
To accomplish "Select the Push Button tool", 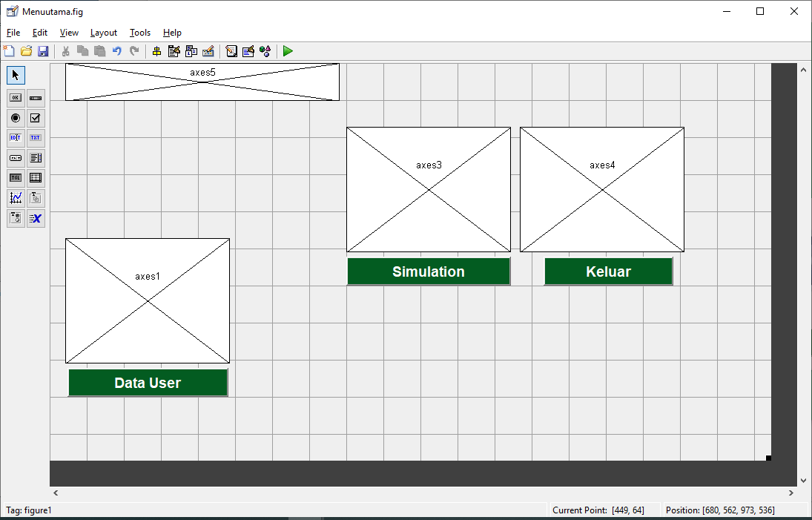I will pos(15,97).
